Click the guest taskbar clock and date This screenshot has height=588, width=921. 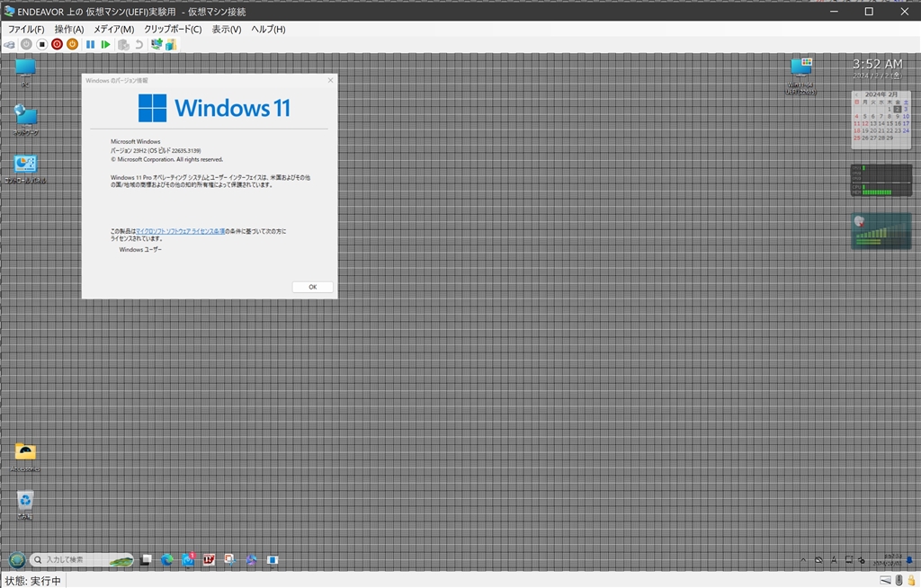click(x=888, y=560)
